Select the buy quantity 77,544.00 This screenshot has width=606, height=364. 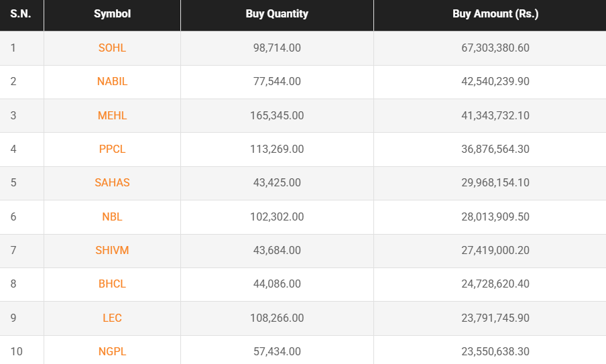click(x=277, y=82)
